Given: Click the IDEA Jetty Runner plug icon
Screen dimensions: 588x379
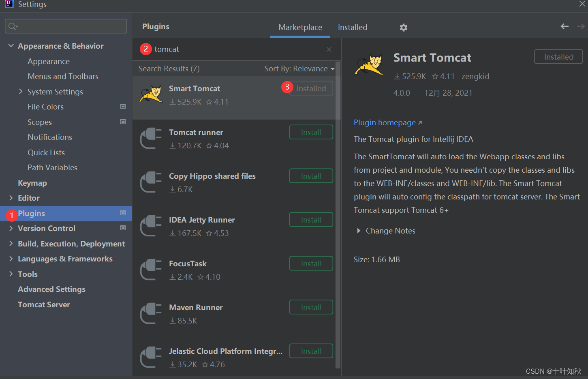Looking at the screenshot, I should (x=151, y=226).
